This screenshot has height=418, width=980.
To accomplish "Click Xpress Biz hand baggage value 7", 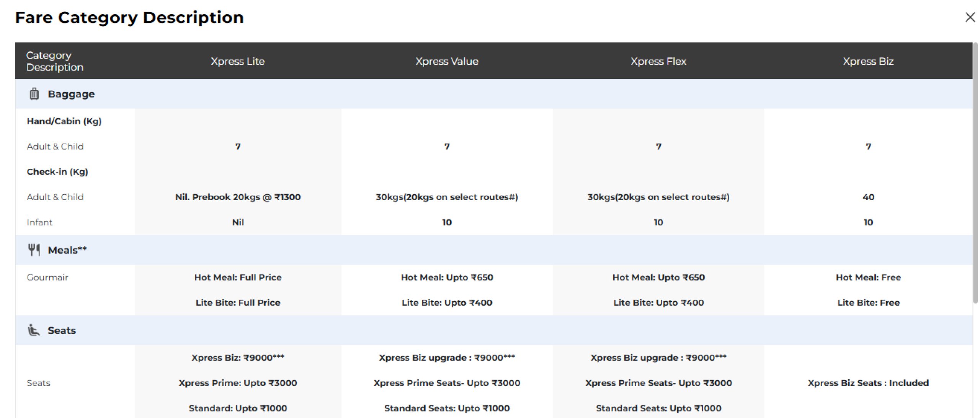I will click(x=868, y=147).
